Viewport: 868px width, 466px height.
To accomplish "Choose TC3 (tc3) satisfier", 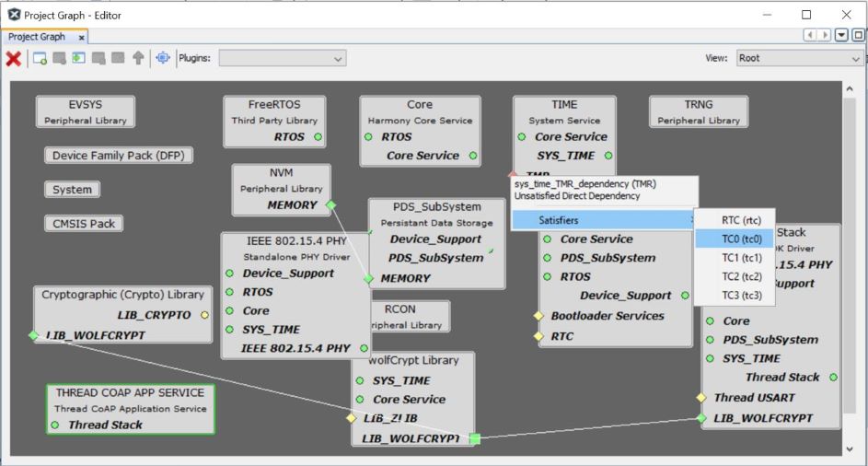I will coord(735,296).
